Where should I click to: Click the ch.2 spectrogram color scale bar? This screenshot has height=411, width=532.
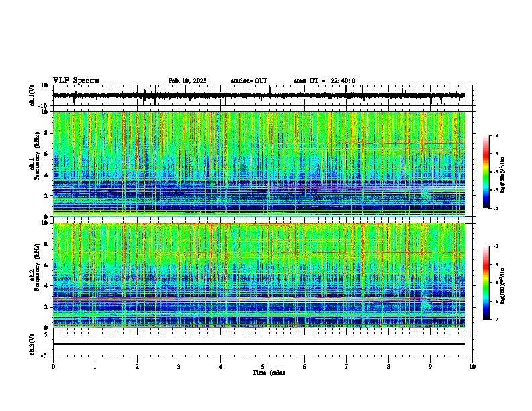point(486,283)
